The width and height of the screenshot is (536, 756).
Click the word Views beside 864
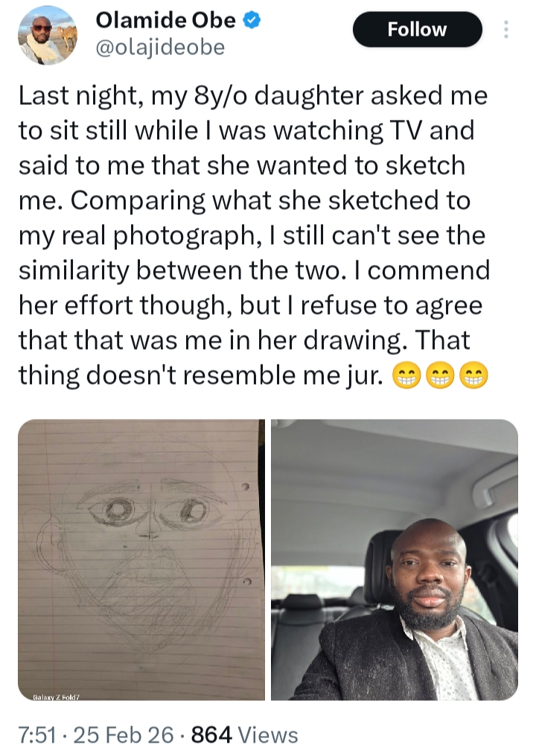tap(268, 735)
